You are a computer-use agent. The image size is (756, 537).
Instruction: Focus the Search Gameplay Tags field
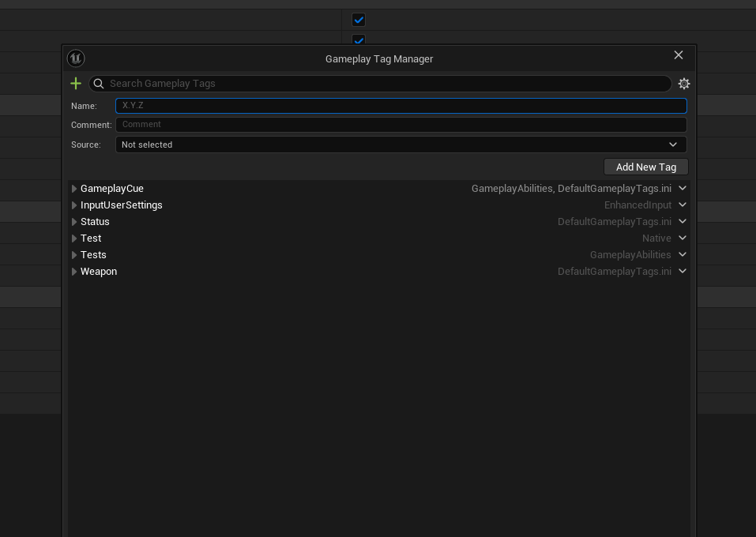(380, 84)
